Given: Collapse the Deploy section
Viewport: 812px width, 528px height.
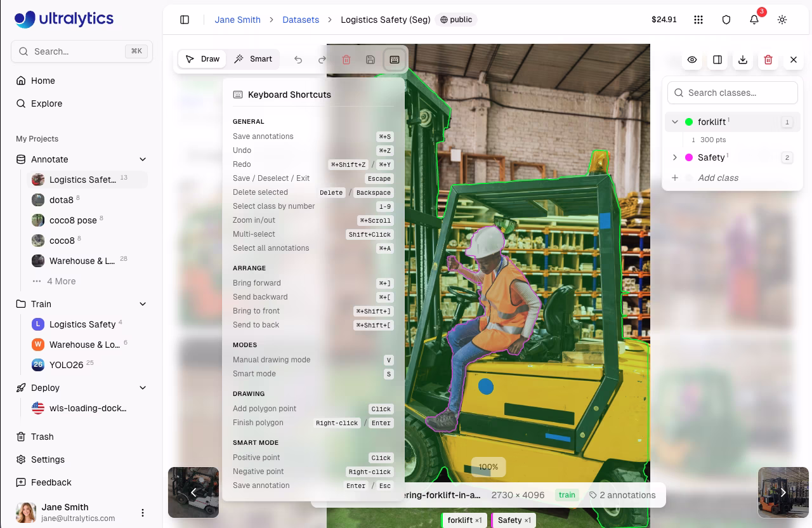Looking at the screenshot, I should pyautogui.click(x=143, y=388).
